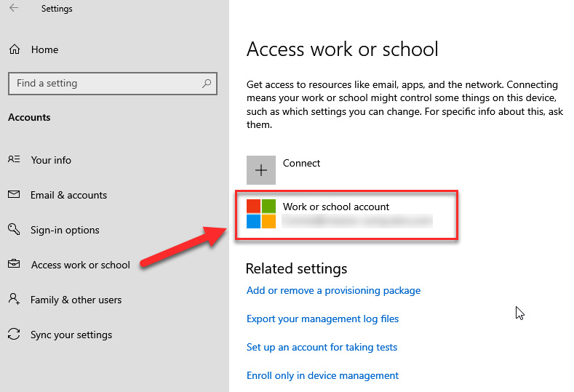Go back with the Settings back arrow
The image size is (574, 392).
click(x=14, y=8)
